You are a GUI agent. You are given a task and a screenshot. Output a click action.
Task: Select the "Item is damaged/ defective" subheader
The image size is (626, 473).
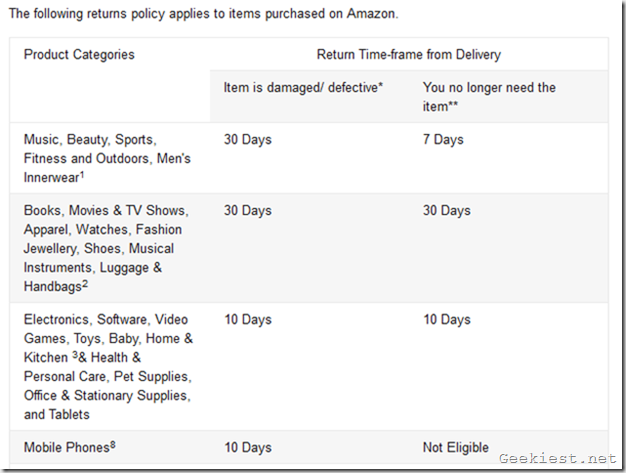[304, 87]
